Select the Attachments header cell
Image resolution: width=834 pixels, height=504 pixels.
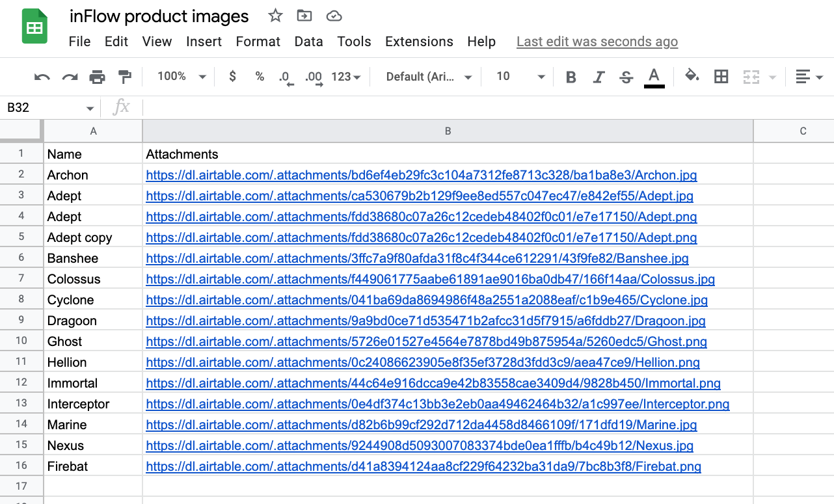point(448,154)
